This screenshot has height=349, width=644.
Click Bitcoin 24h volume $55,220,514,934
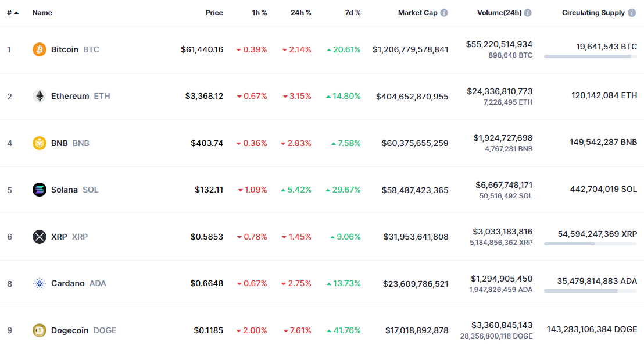tap(499, 44)
